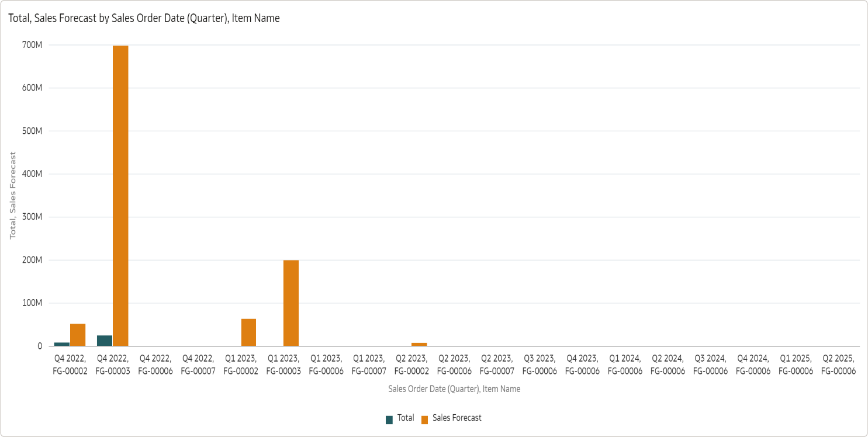
Task: Select the Sales Forecast bar for Q1 2023, FG-00002
Action: pos(248,332)
